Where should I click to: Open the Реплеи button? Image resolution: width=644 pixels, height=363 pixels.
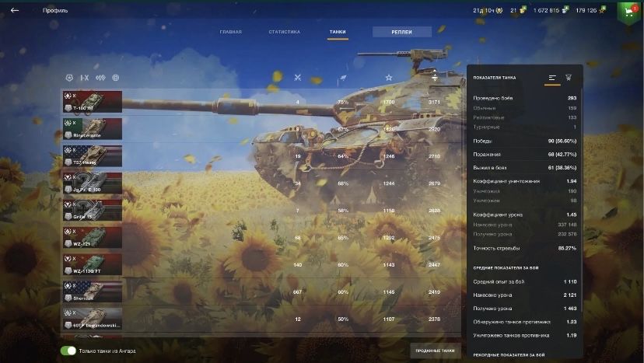(x=401, y=32)
